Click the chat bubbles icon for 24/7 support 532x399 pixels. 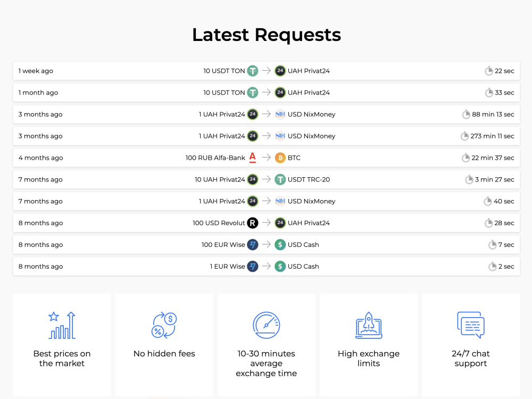click(x=471, y=326)
